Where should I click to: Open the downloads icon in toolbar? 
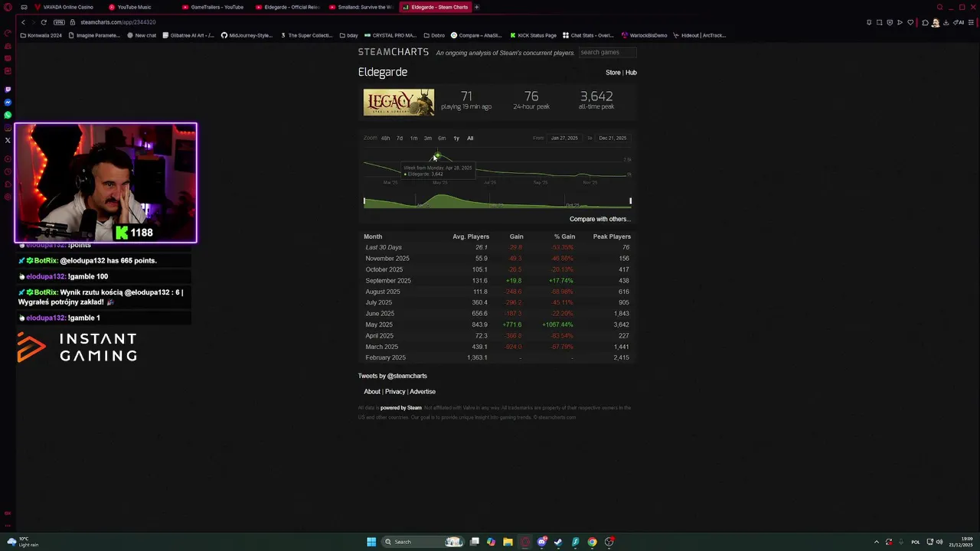click(x=946, y=22)
